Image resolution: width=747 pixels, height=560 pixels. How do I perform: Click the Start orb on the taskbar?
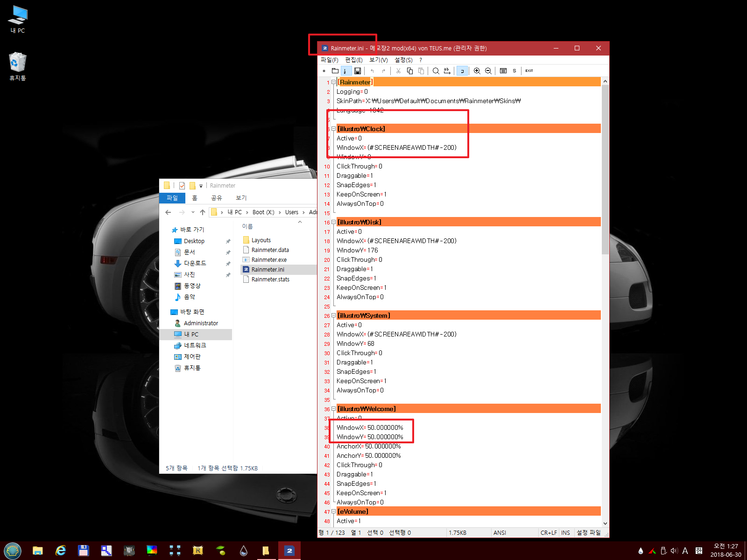coord(13,551)
